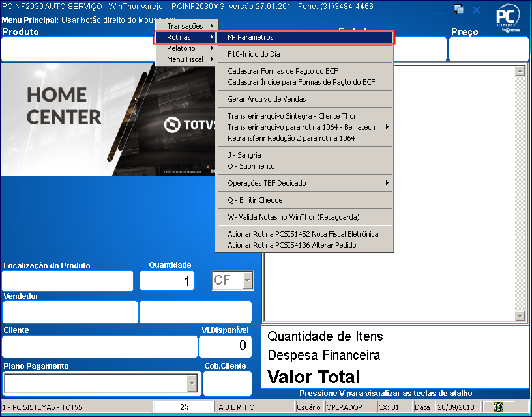Viewport: 532px width, 417px height.
Task: Click the Quantidade de Itens label
Action: pyautogui.click(x=325, y=336)
